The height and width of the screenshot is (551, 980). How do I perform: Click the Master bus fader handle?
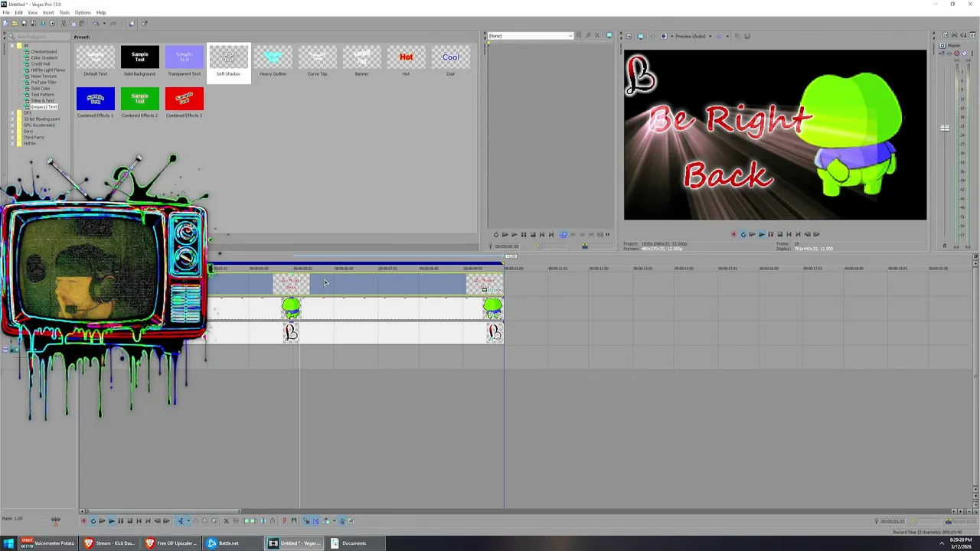click(x=945, y=128)
